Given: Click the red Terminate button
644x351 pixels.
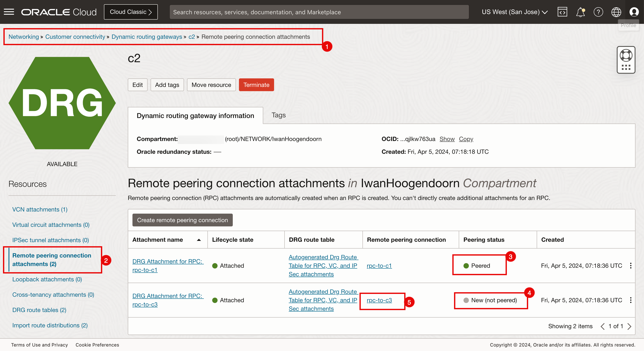Looking at the screenshot, I should coord(256,85).
